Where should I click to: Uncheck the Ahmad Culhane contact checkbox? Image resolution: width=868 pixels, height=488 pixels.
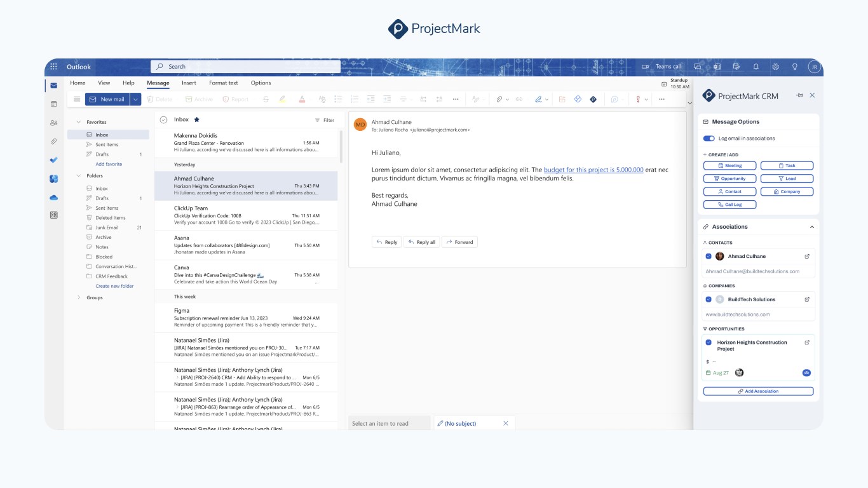pyautogui.click(x=709, y=257)
